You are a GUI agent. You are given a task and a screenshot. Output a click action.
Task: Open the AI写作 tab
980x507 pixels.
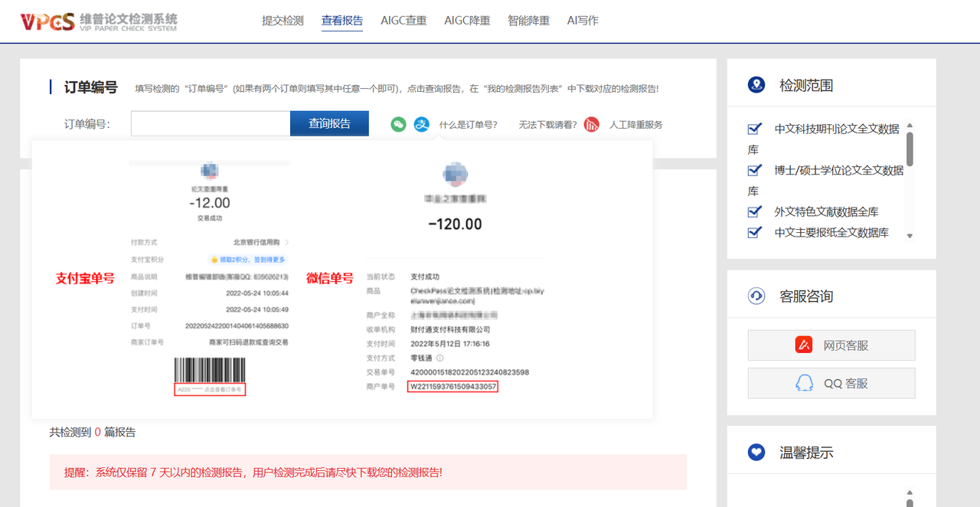pos(583,21)
